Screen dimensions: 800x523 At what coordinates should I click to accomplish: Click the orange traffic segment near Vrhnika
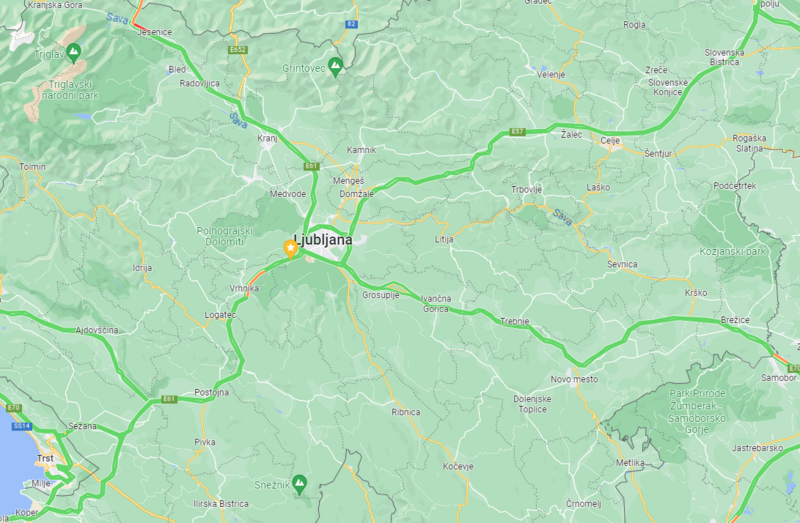pos(256,278)
